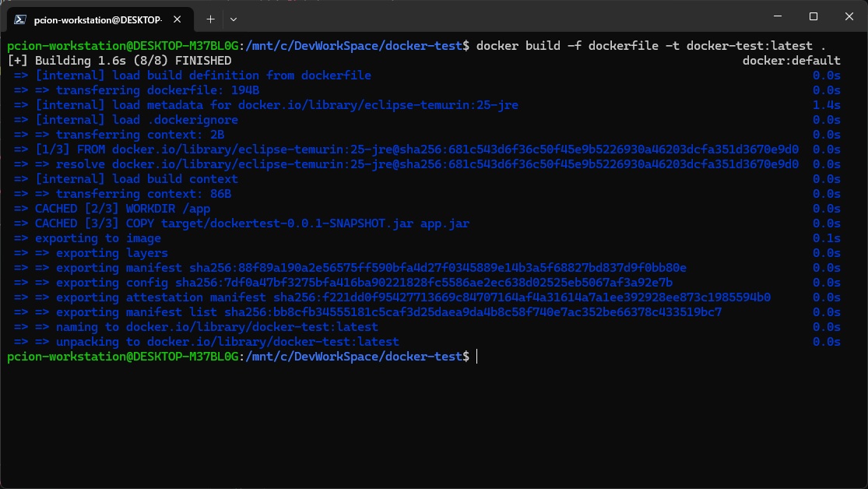This screenshot has height=489, width=868.
Task: Click 'exporting manifest list' line
Action: point(367,312)
